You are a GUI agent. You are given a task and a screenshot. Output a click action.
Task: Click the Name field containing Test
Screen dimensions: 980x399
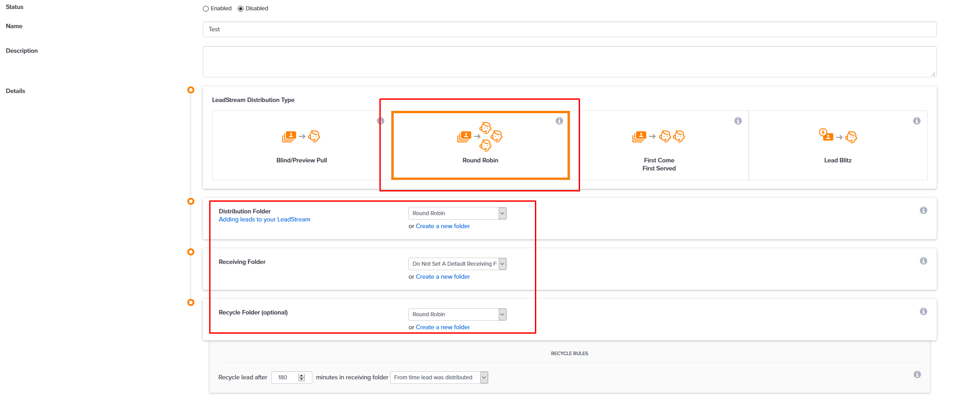point(569,30)
